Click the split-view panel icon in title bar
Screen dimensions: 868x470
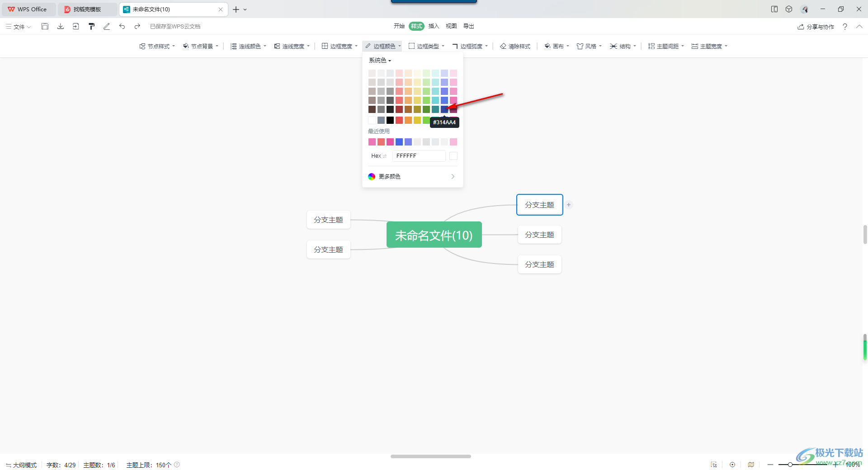[x=774, y=9]
